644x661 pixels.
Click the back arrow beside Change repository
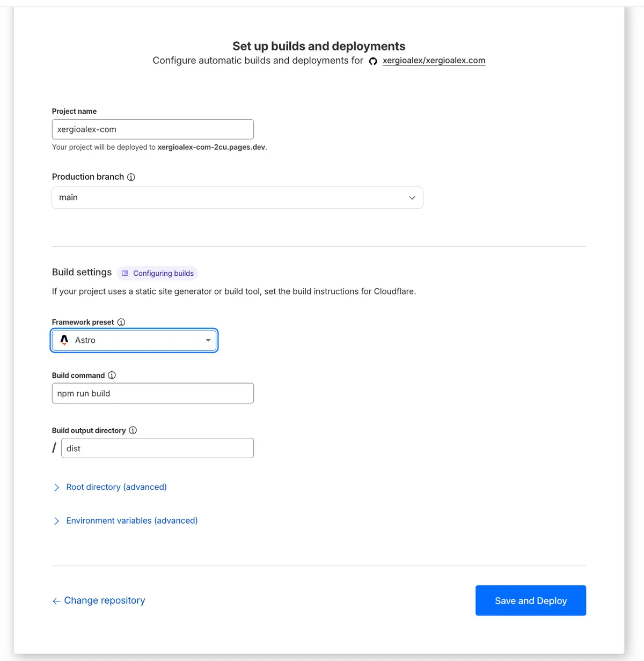tap(56, 600)
